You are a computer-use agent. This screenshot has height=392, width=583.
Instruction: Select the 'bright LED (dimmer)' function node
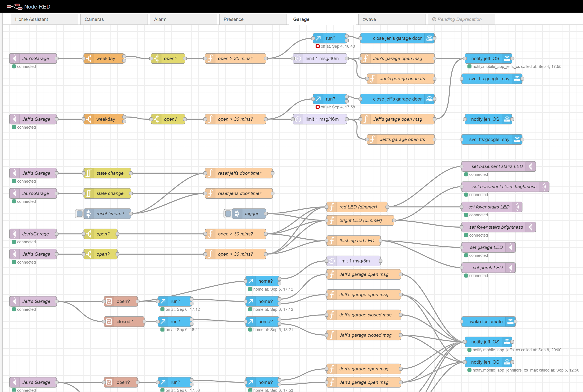pyautogui.click(x=360, y=220)
